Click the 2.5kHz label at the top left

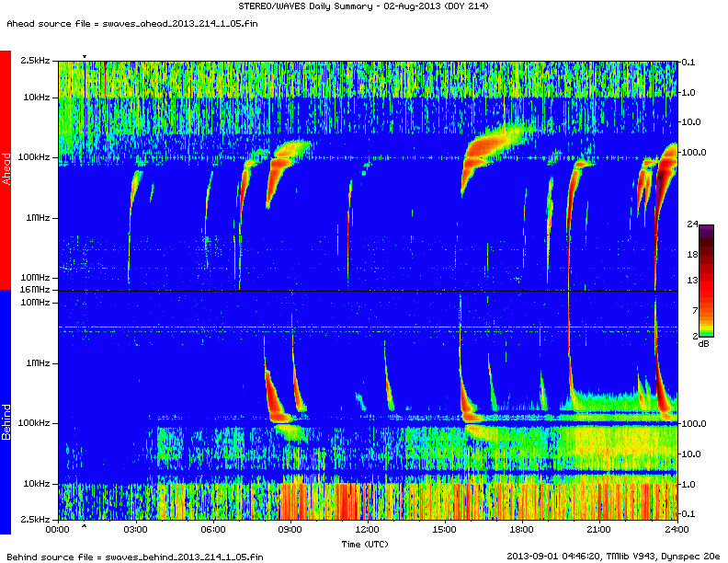point(36,61)
